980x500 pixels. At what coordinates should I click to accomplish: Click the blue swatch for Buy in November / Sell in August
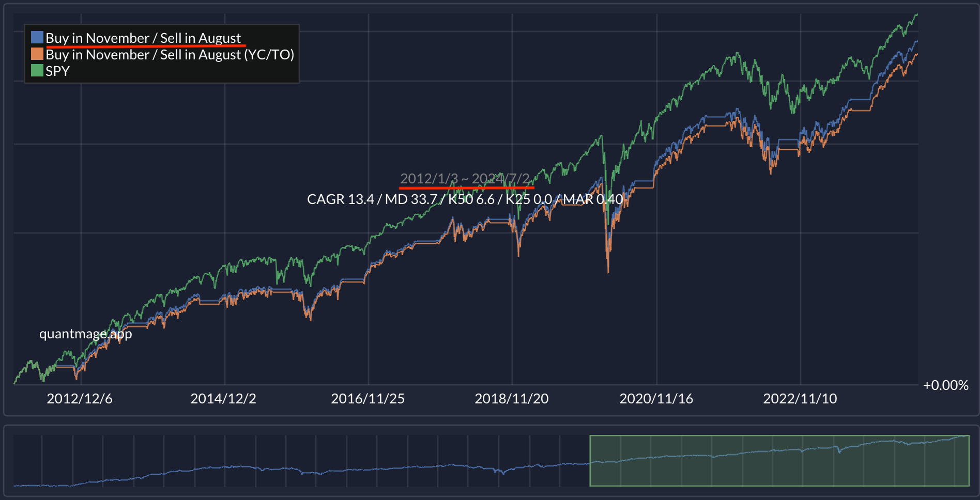tap(37, 37)
